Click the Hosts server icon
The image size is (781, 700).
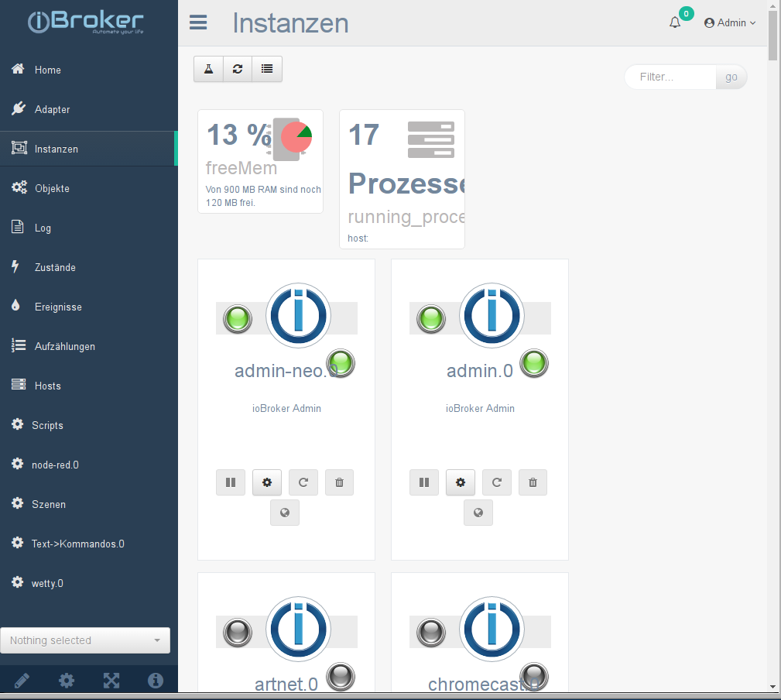click(19, 384)
